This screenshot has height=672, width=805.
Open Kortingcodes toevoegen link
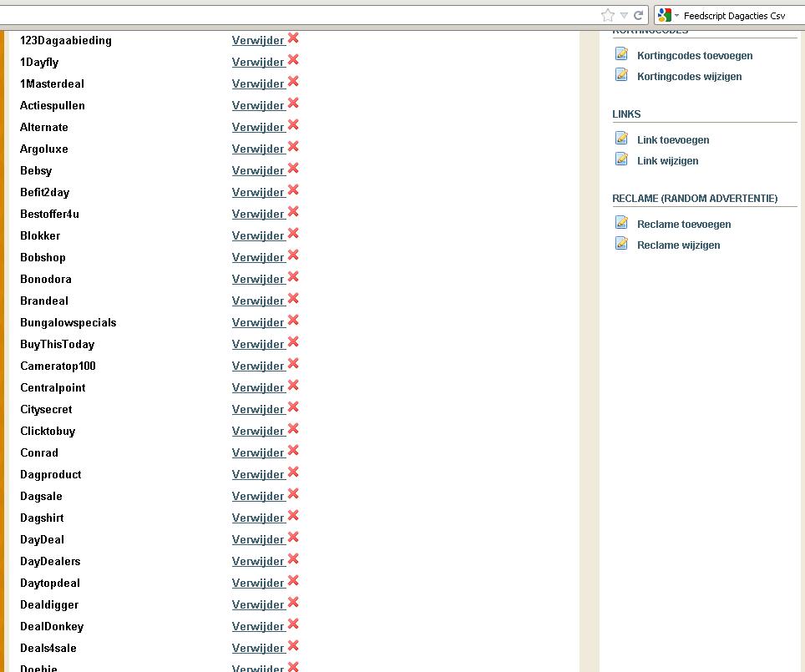(x=695, y=55)
